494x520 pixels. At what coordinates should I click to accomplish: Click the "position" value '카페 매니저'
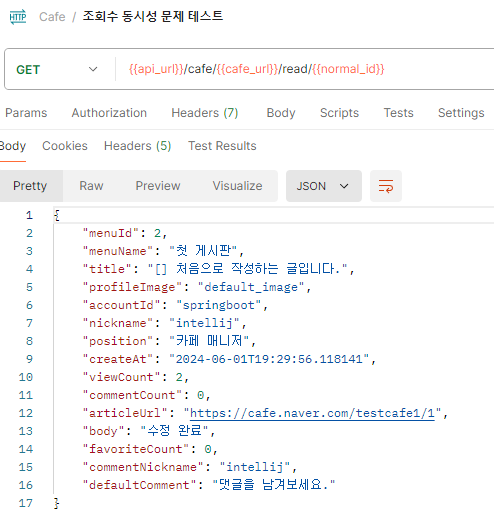click(209, 341)
